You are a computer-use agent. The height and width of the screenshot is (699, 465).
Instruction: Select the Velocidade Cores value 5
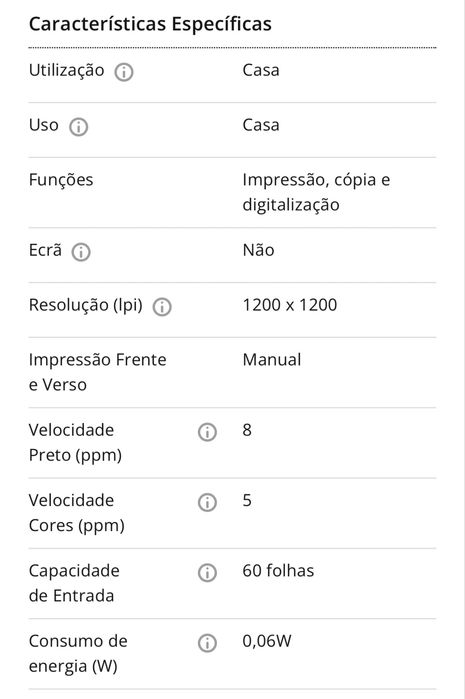(247, 500)
